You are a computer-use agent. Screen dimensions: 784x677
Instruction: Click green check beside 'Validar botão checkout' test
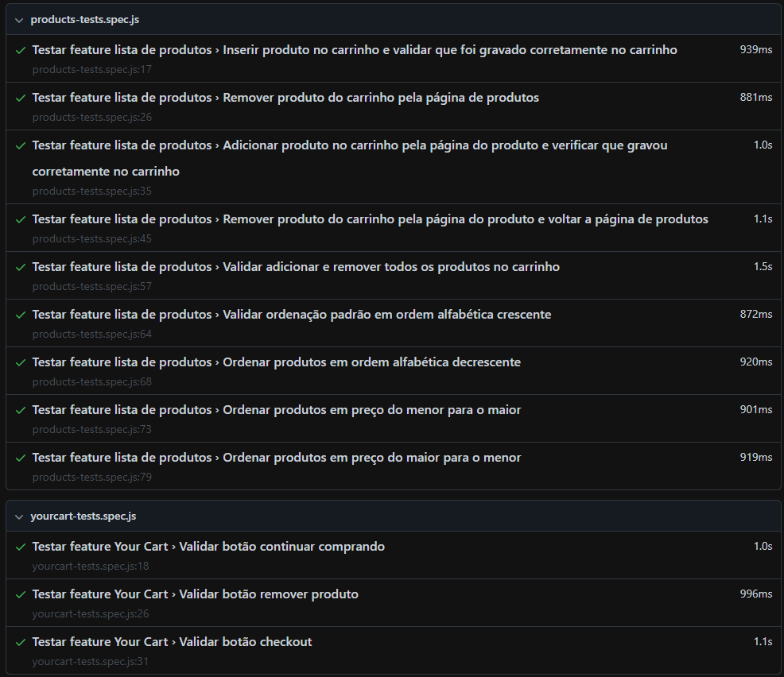click(x=21, y=642)
